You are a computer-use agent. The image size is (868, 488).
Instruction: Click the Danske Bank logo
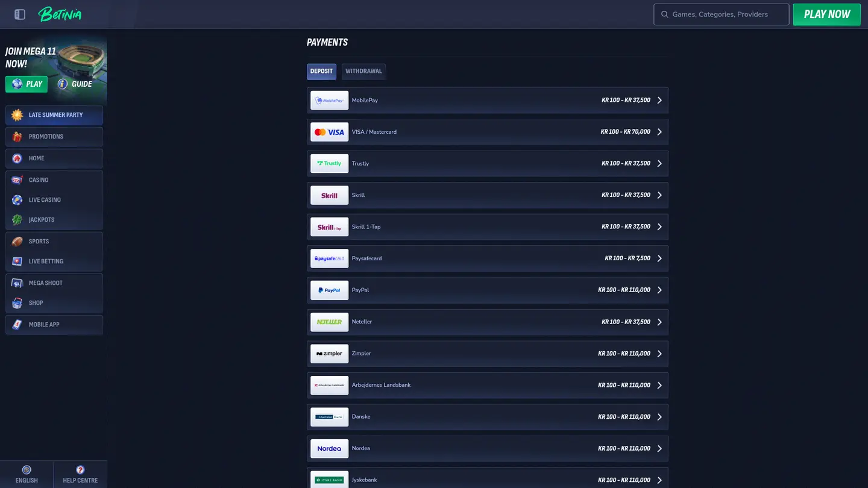coord(329,417)
